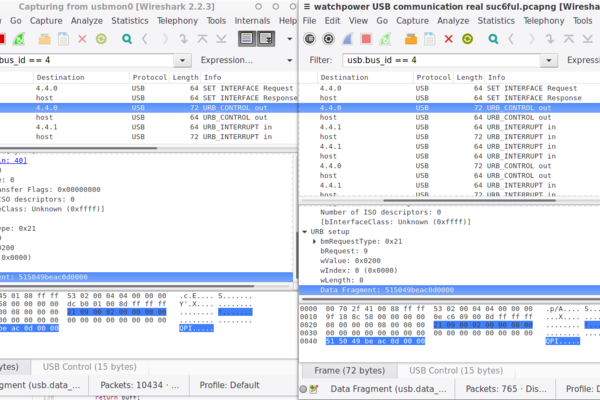This screenshot has width=600, height=400.
Task: Open Edit menu in watchpower window
Action: [x=332, y=21]
